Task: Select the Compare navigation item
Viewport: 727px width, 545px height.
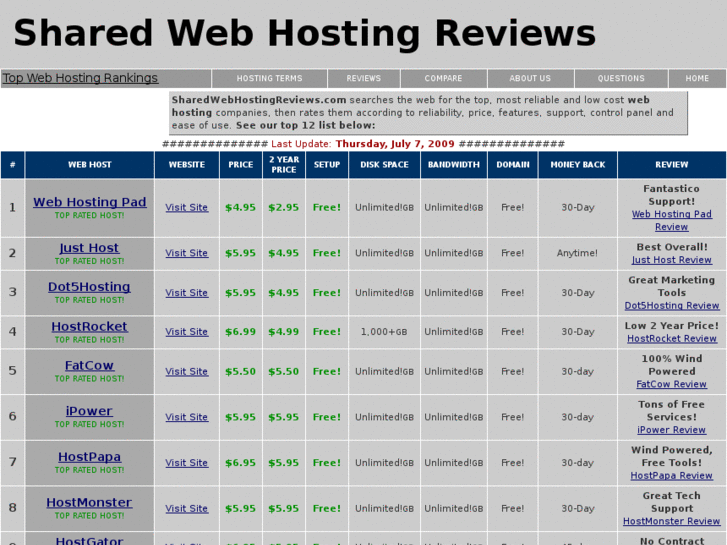Action: 443,78
